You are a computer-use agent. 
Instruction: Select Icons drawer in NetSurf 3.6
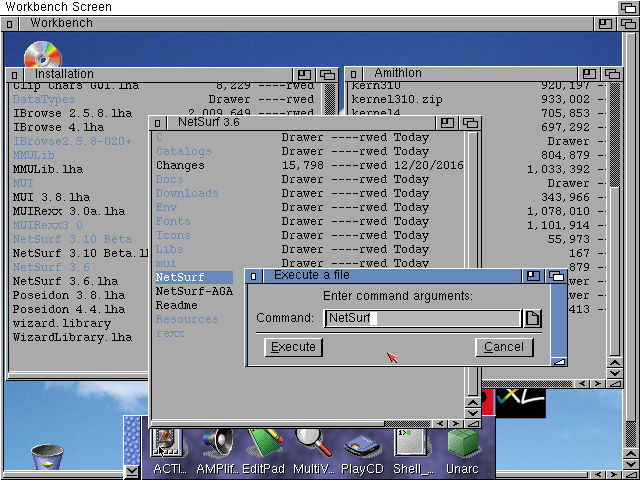173,235
